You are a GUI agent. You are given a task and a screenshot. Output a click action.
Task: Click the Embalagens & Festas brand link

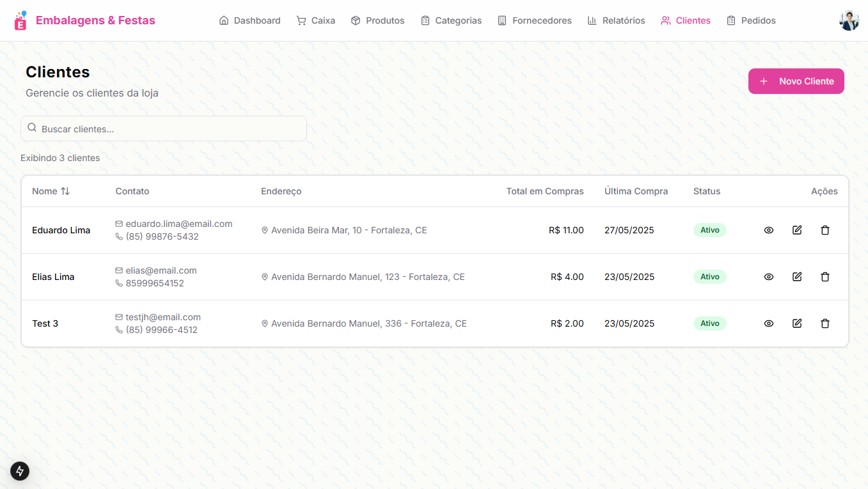click(x=95, y=20)
